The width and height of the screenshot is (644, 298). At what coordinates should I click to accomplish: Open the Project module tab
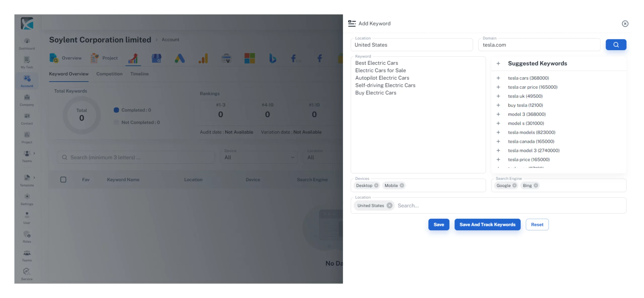point(104,58)
